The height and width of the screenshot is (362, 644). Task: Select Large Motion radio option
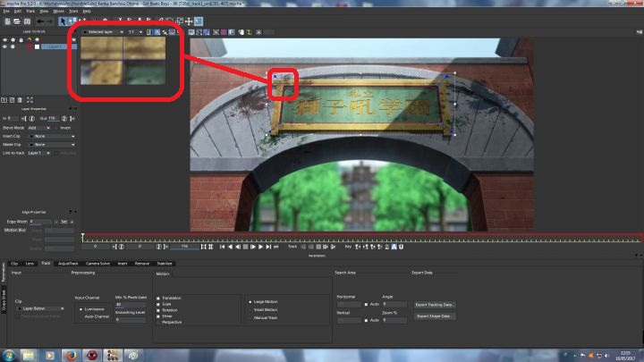pyautogui.click(x=250, y=302)
